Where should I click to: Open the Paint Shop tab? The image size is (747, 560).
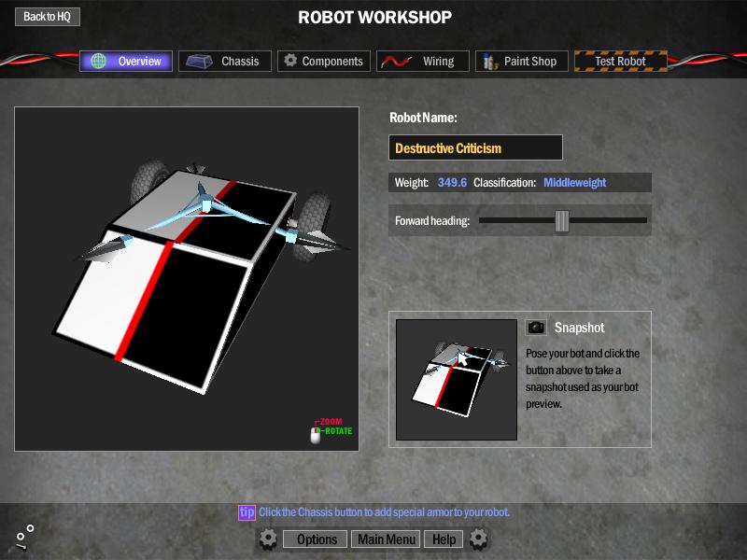coord(522,61)
